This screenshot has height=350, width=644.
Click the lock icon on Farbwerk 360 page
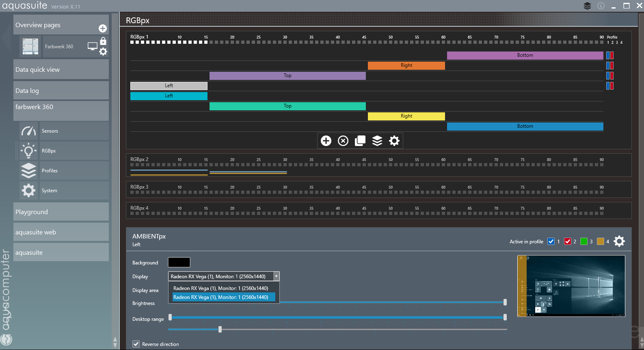(x=103, y=41)
